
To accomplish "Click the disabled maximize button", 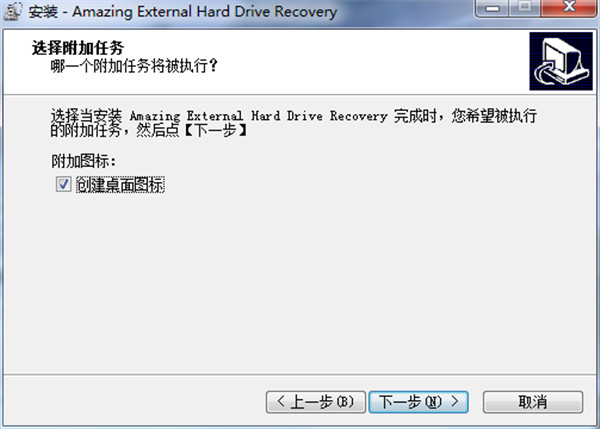I will click(525, 8).
